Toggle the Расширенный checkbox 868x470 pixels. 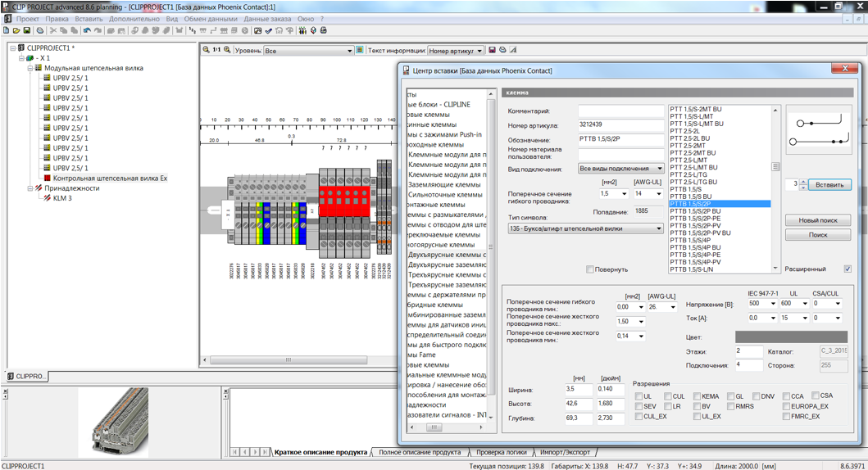848,269
